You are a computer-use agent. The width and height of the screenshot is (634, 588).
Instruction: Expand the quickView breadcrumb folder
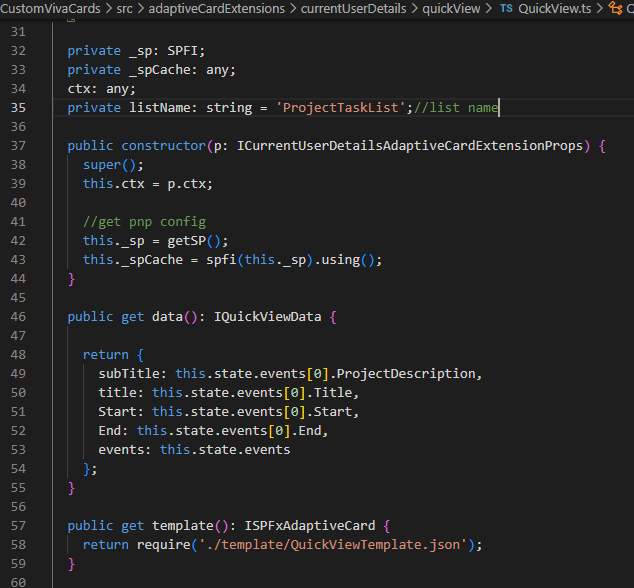449,8
